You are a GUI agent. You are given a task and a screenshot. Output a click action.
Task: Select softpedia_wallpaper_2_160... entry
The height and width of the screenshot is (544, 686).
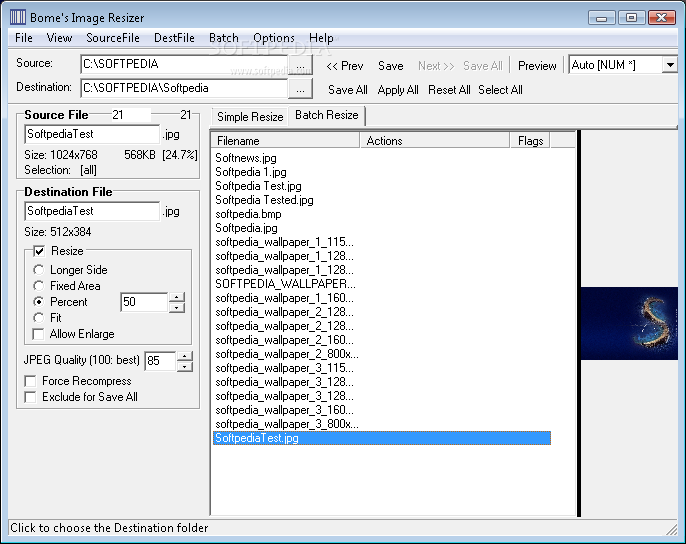click(x=285, y=340)
